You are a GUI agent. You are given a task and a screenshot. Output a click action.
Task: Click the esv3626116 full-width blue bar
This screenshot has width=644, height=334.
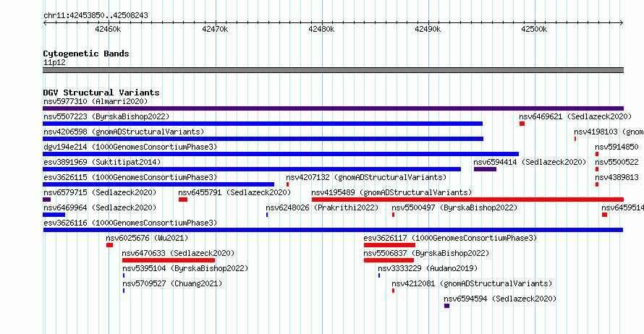[333, 230]
